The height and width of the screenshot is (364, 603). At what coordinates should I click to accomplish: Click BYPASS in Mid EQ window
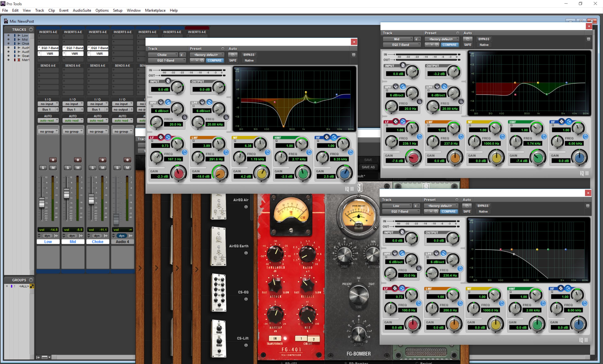(x=484, y=39)
